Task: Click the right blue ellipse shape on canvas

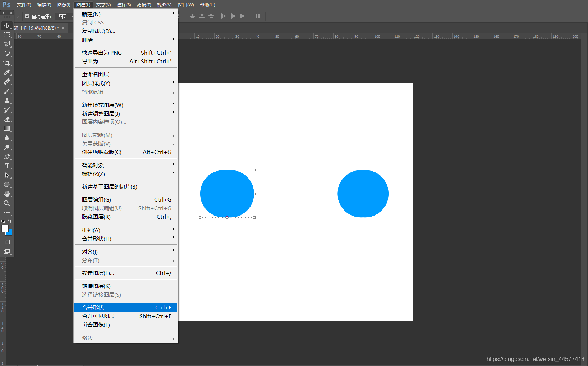Action: [x=363, y=194]
